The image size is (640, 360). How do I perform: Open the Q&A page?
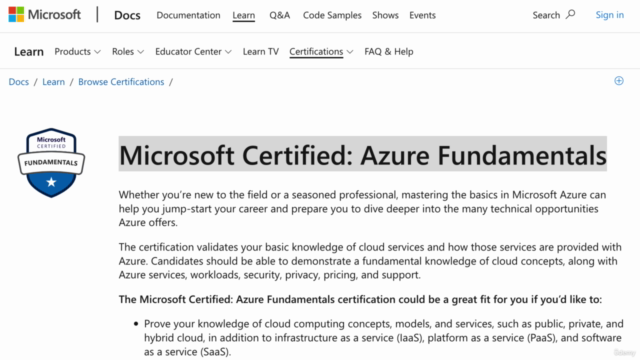click(280, 15)
